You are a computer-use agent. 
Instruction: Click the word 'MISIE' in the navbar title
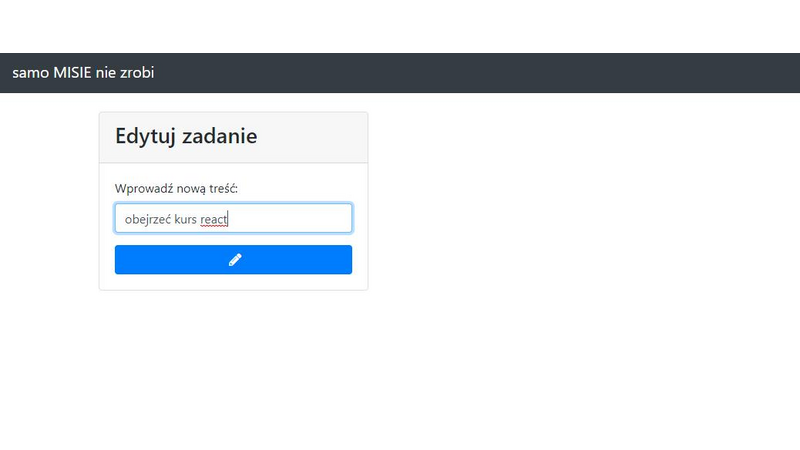pyautogui.click(x=72, y=72)
